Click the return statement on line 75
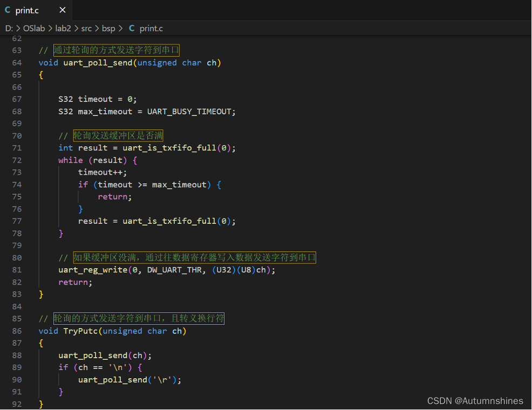This screenshot has height=410, width=532. point(113,196)
